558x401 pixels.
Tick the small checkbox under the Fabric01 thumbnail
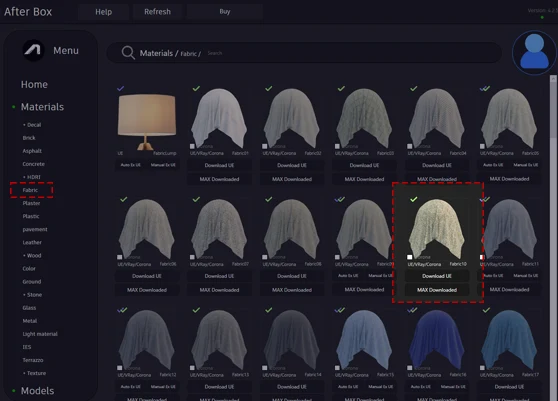[x=192, y=146]
